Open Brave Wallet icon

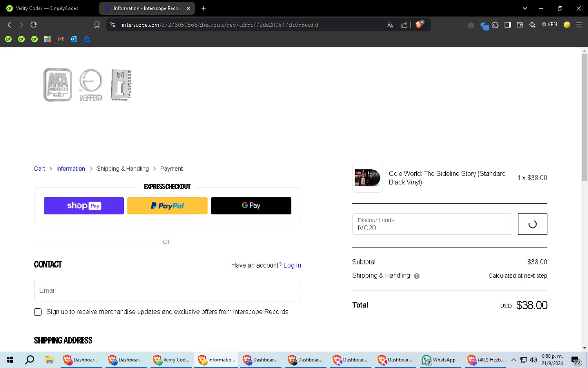coord(520,25)
